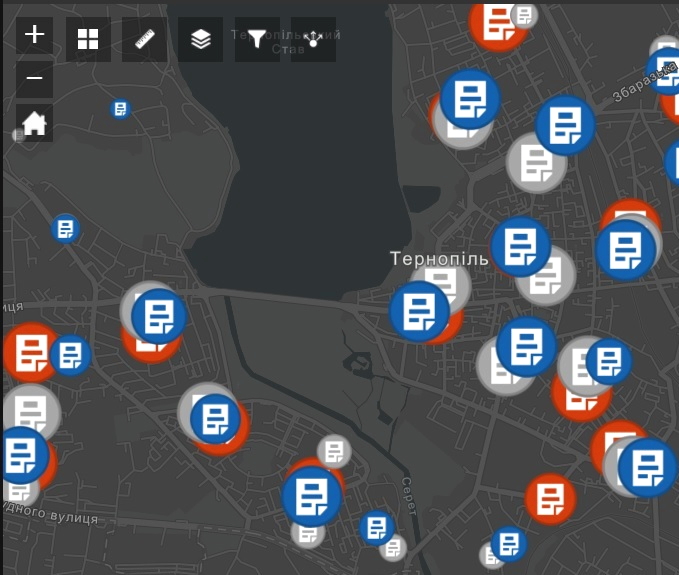
Task: Open large blue marker below Тернопіль label
Action: [x=419, y=311]
